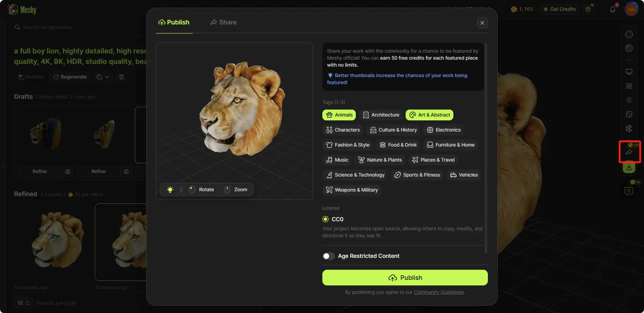The width and height of the screenshot is (644, 313).
Task: Click the Meshy logo
Action: click(22, 9)
